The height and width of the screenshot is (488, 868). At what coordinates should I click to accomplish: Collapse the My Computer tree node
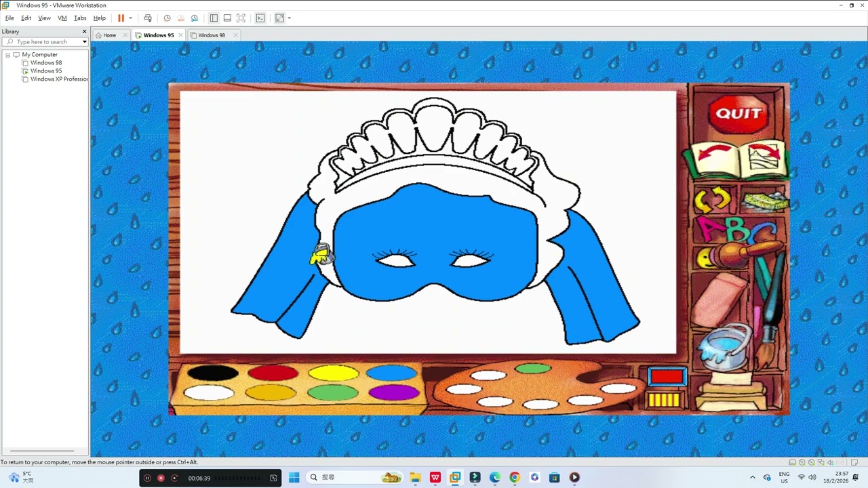(x=8, y=55)
